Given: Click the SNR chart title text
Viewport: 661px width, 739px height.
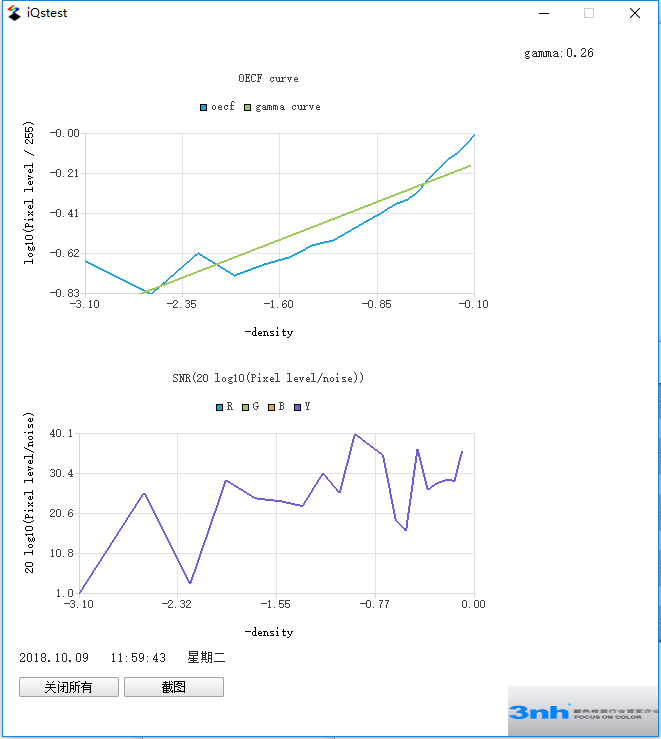Looking at the screenshot, I should click(x=268, y=378).
